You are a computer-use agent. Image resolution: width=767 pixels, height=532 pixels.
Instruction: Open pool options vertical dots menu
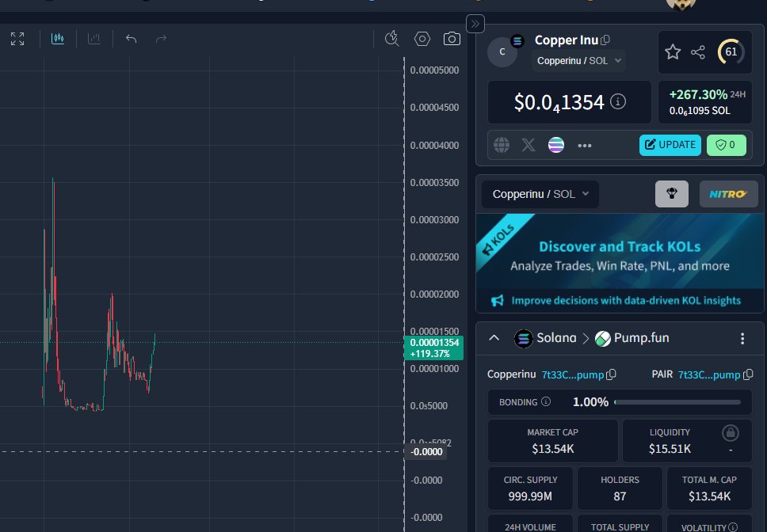(742, 339)
